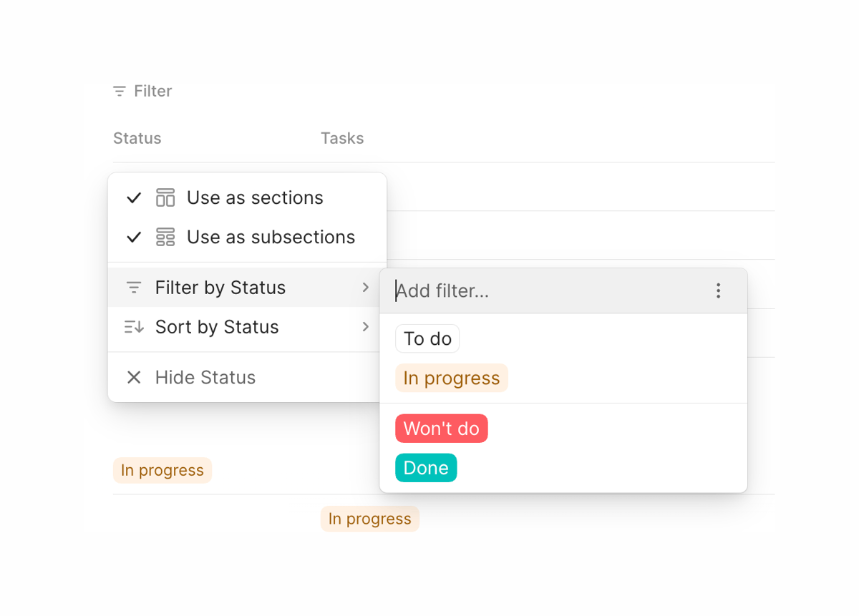Click the filter icon beside Filter by Status
Image resolution: width=859 pixels, height=616 pixels.
coord(133,287)
